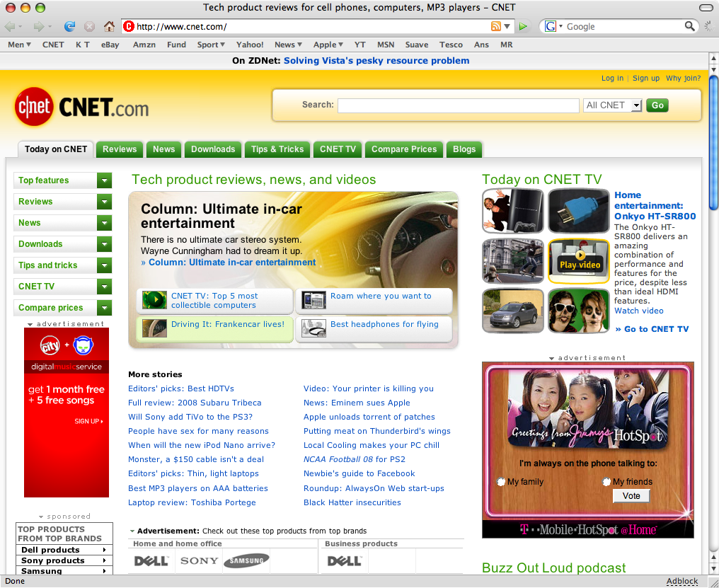This screenshot has height=588, width=719.
Task: Expand the Compare prices sidebar arrow
Action: click(x=105, y=308)
